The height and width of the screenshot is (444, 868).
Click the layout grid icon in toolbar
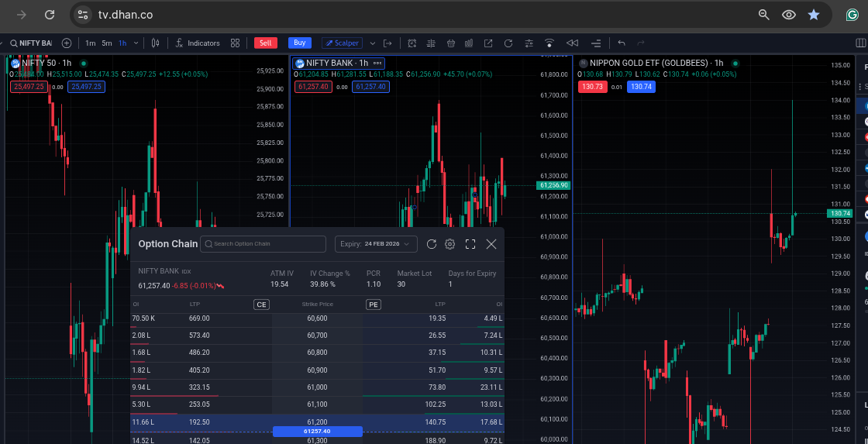tap(235, 43)
